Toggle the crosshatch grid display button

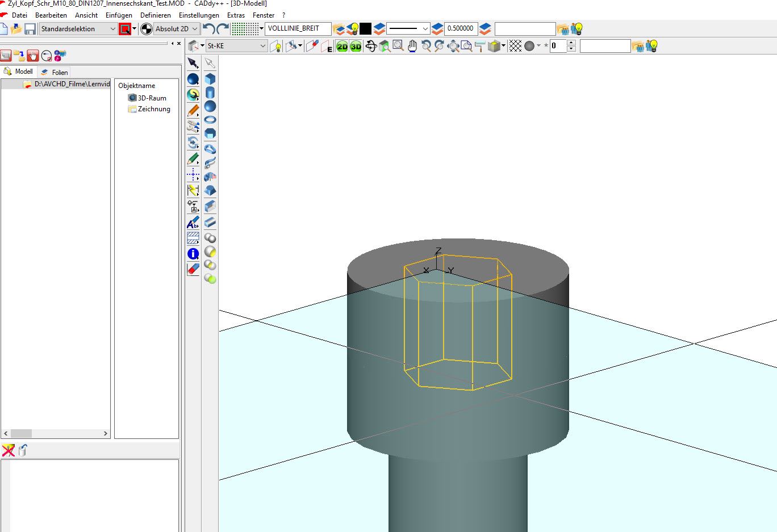[x=515, y=46]
